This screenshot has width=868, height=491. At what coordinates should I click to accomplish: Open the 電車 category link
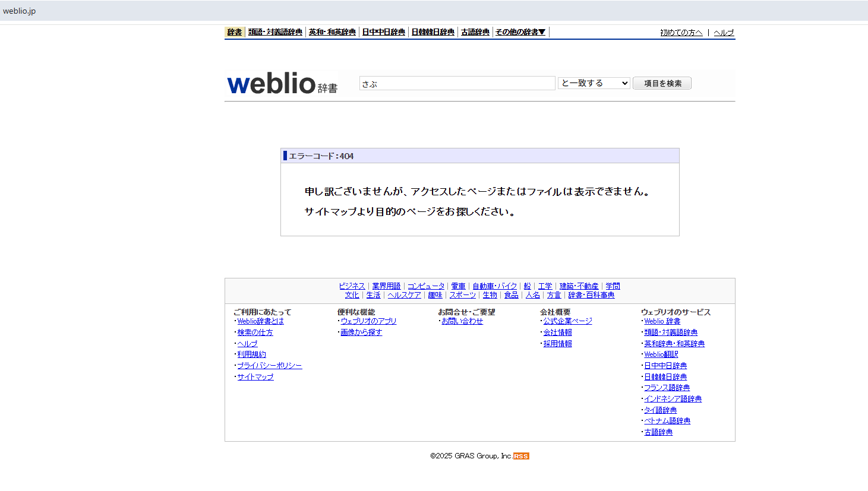tap(459, 286)
